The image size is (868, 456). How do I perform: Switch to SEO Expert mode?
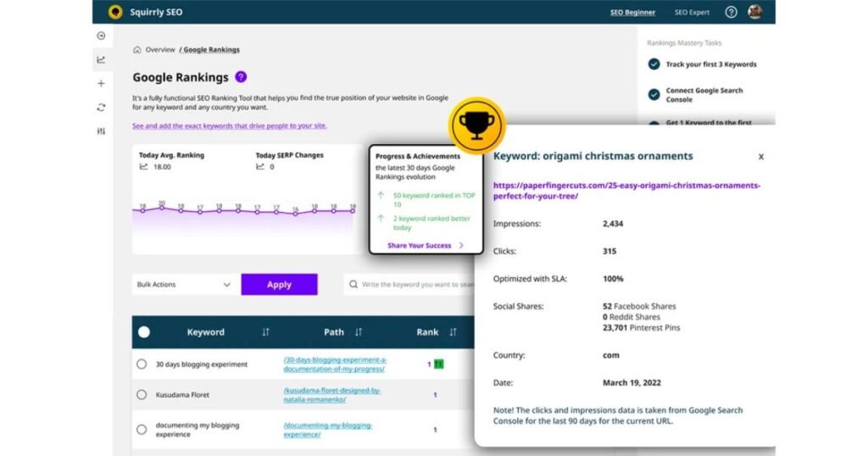(692, 12)
